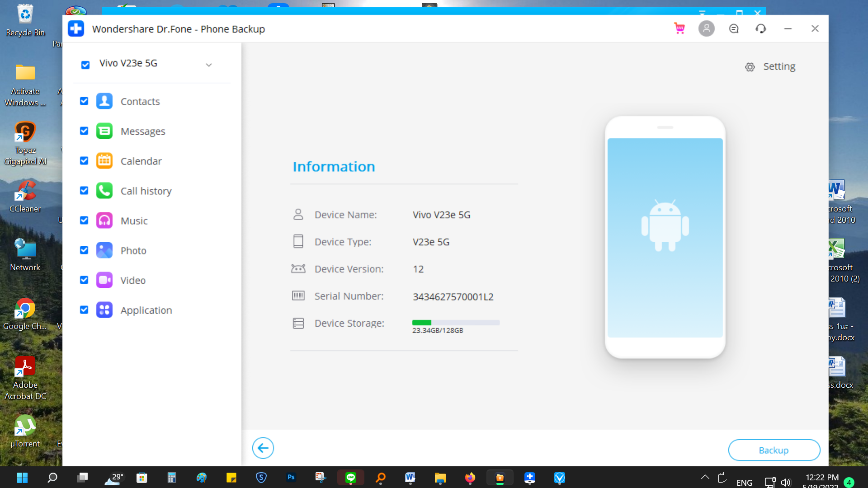
Task: Open the Setting link
Action: click(x=779, y=66)
